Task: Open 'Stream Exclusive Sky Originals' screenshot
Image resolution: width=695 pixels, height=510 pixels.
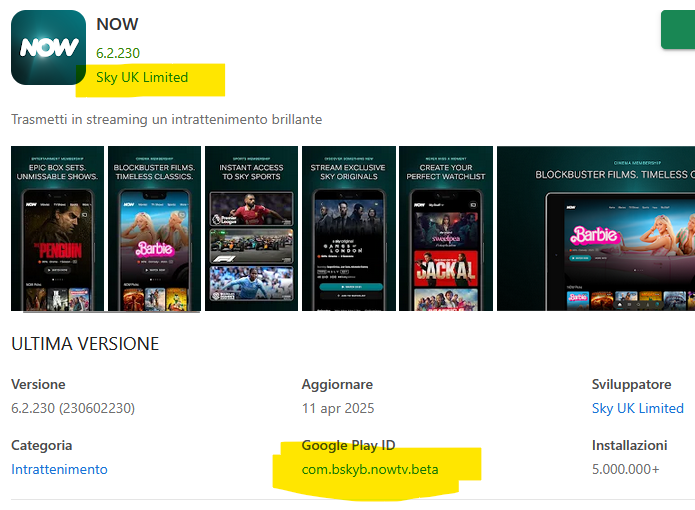Action: 348,228
